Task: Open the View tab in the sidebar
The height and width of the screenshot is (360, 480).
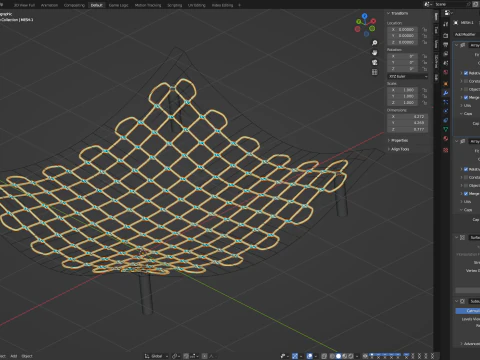Action: coord(436,44)
